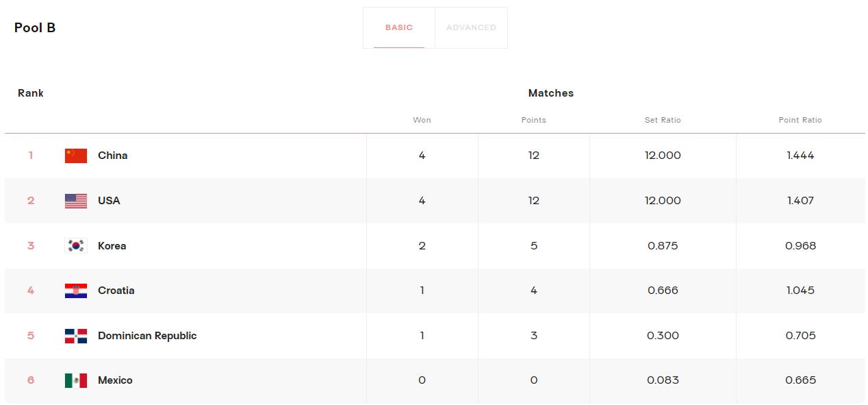Click the Croatia flag icon

click(76, 291)
